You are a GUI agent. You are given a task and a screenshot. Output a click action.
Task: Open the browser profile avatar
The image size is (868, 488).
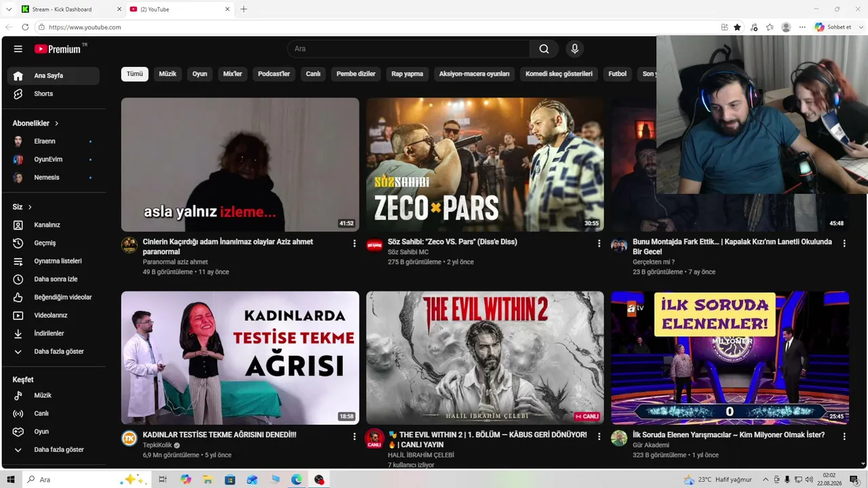click(x=786, y=27)
